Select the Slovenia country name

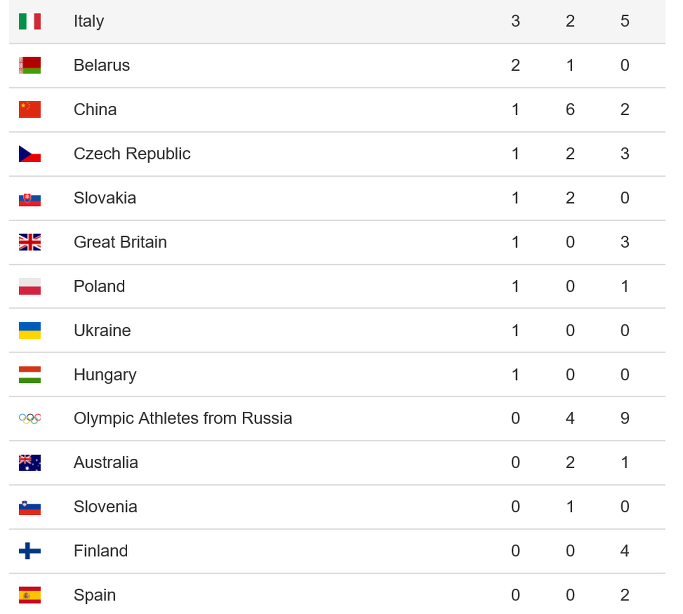tap(105, 507)
